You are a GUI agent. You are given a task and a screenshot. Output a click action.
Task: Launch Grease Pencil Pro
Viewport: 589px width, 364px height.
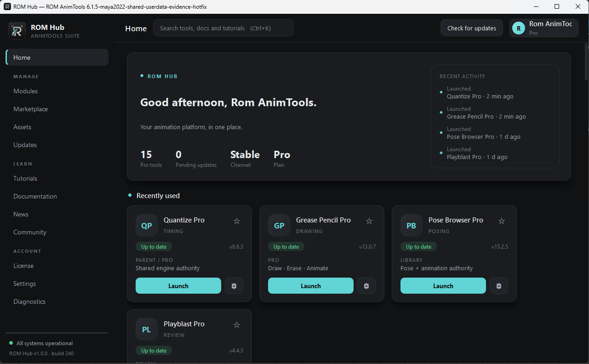pos(311,286)
